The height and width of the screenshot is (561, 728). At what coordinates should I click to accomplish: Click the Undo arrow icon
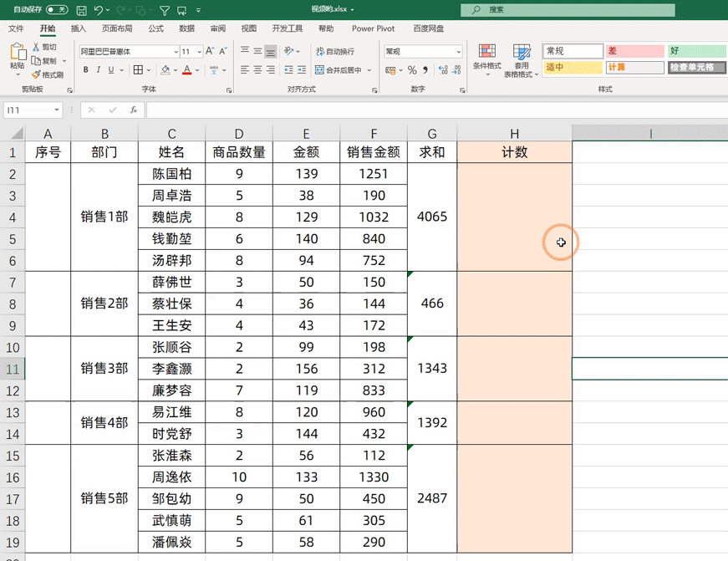pos(98,10)
